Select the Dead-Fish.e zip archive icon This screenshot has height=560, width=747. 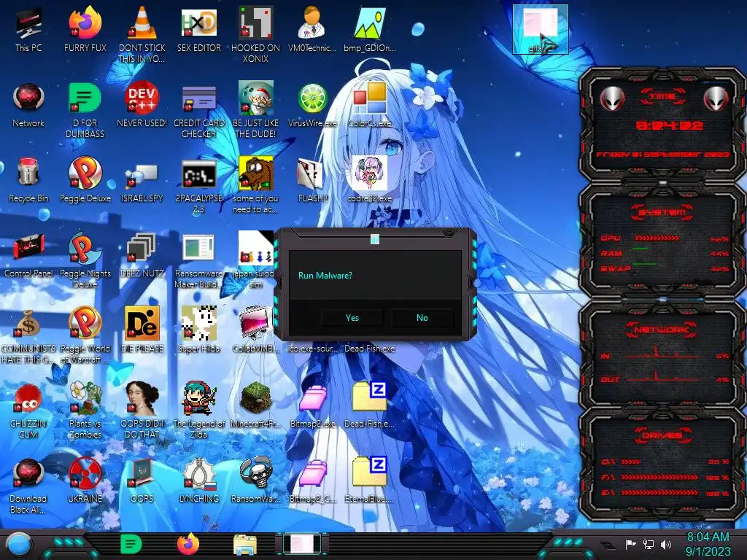tap(370, 405)
